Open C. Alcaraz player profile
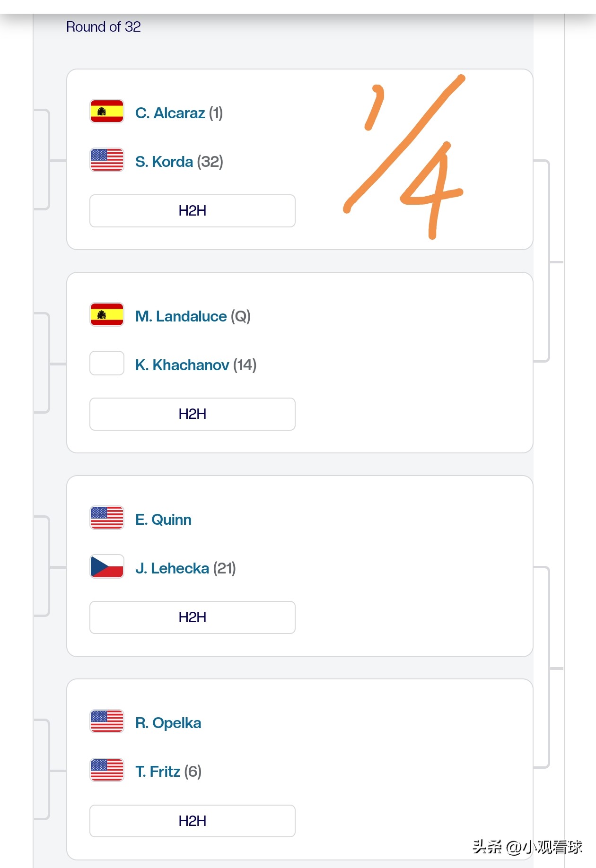 (x=170, y=113)
